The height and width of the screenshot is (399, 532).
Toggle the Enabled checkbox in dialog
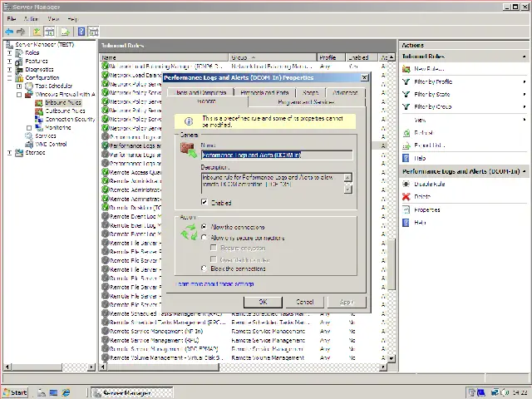204,202
